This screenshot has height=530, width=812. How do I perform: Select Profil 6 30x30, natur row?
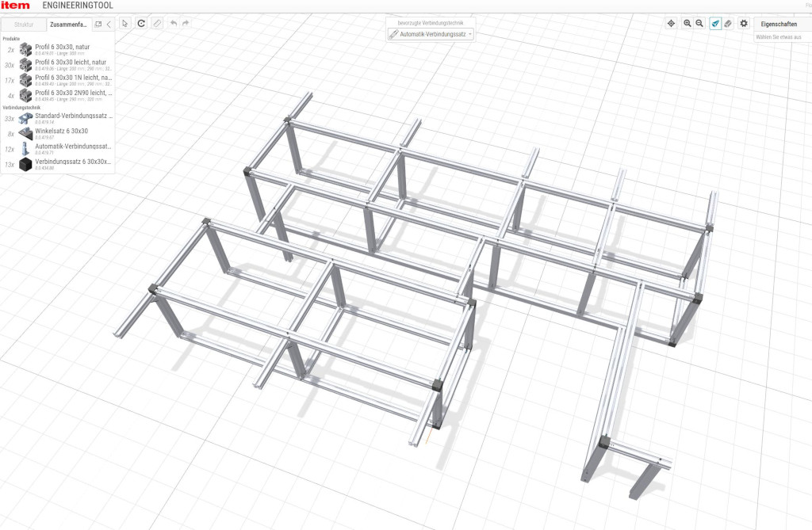[x=57, y=50]
